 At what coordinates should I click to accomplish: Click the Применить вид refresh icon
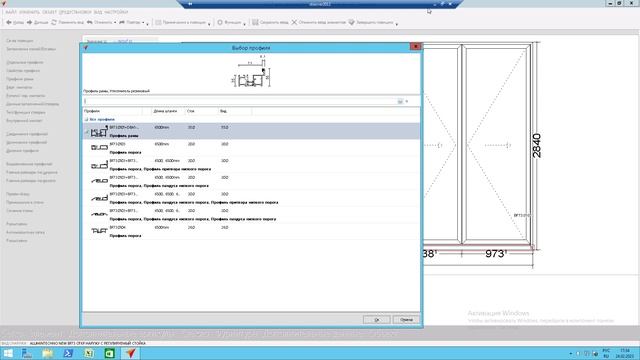(54, 22)
